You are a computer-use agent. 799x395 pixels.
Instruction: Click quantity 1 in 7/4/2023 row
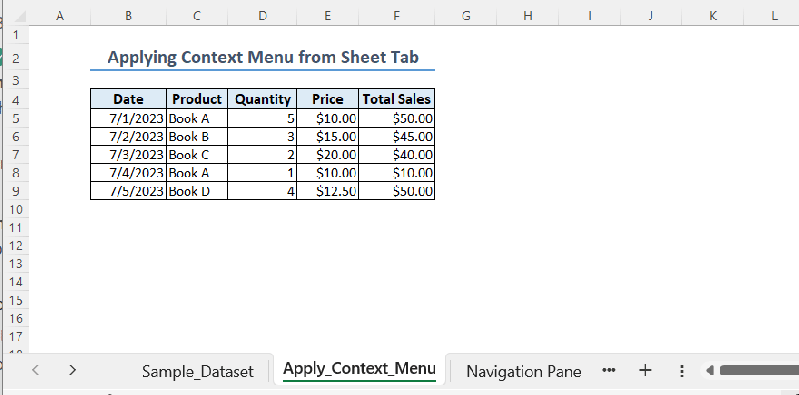pyautogui.click(x=262, y=173)
